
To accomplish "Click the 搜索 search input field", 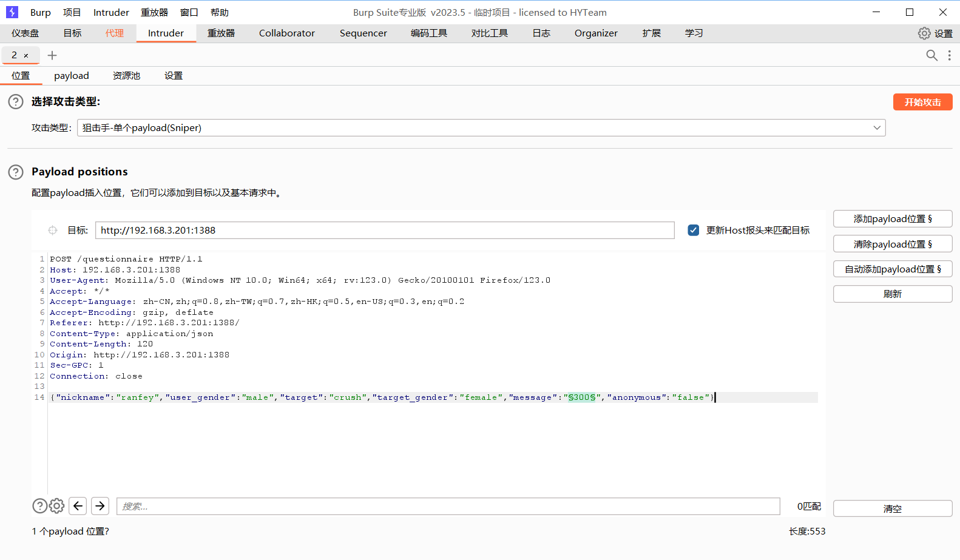I will pos(448,507).
